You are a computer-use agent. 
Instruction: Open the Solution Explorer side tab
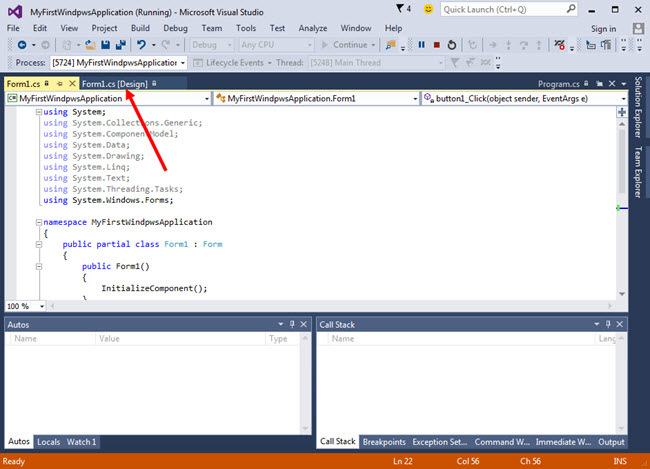point(638,107)
